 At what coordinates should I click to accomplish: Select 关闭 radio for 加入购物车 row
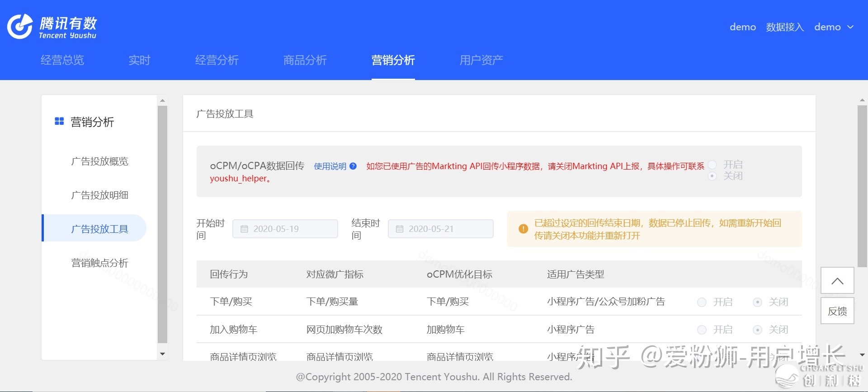757,330
